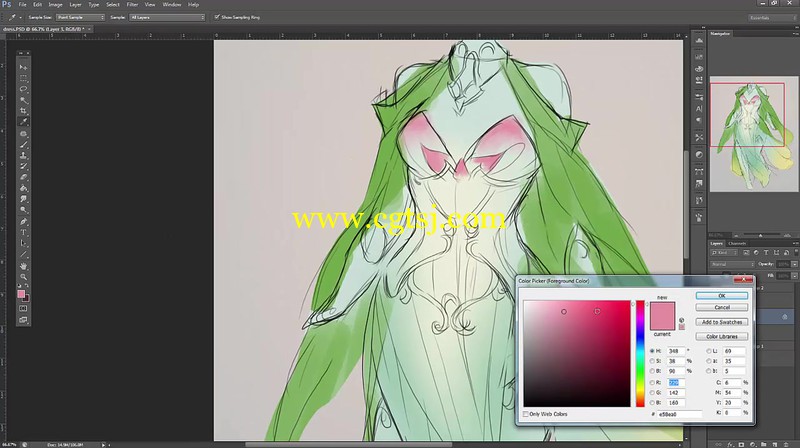
Task: Open the Image menu
Action: (55, 5)
